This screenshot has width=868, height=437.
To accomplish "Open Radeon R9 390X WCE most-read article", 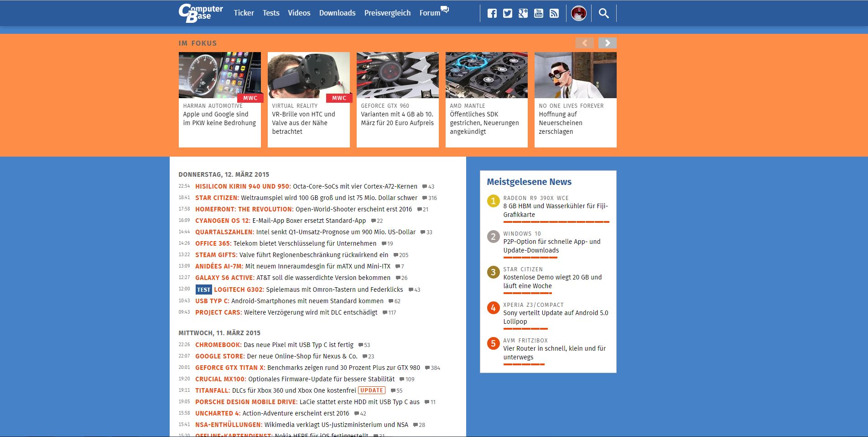I will click(556, 210).
